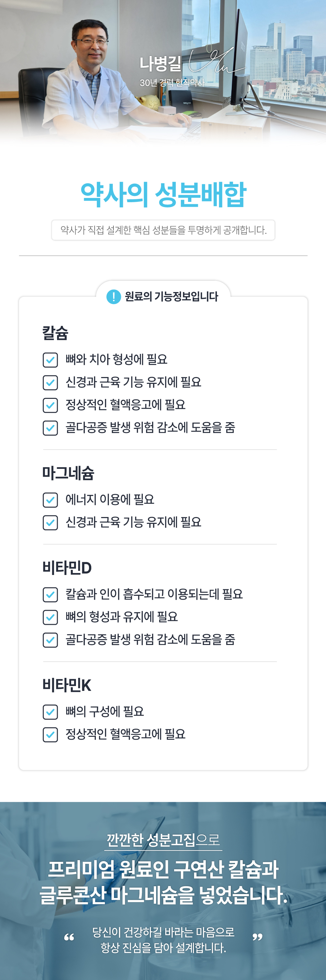The image size is (326, 980).
Task: Click the opening quotation mark icon
Action: pyautogui.click(x=69, y=937)
